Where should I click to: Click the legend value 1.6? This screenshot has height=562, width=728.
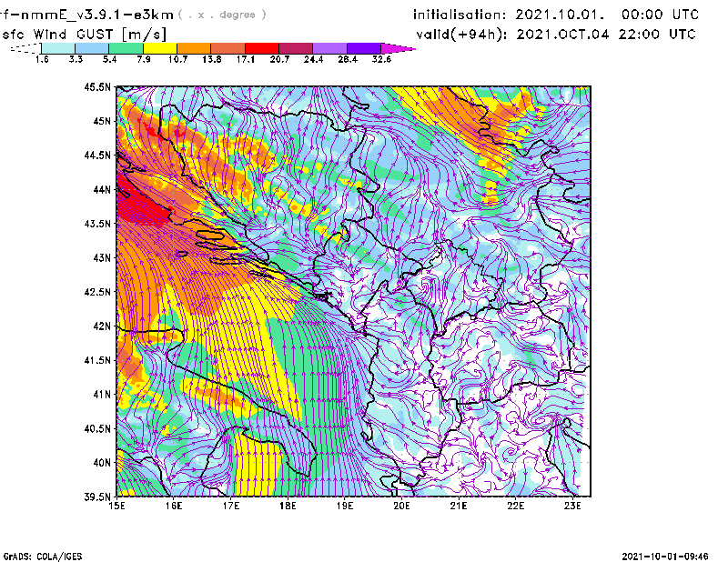(x=42, y=59)
